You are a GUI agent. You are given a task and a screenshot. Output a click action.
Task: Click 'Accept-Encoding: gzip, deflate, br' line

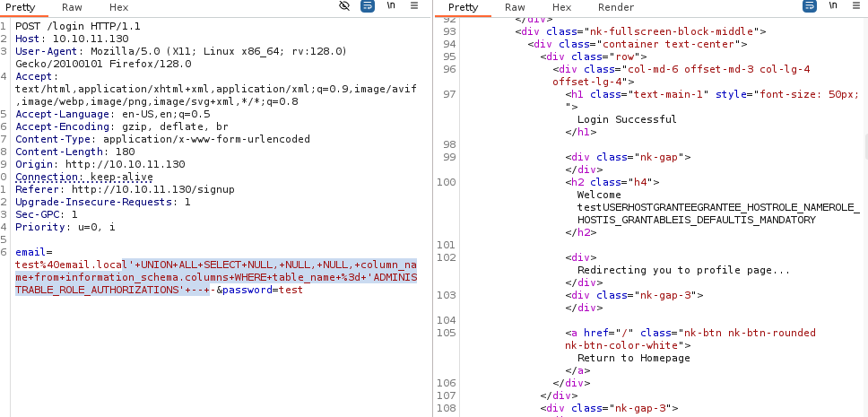[122, 126]
